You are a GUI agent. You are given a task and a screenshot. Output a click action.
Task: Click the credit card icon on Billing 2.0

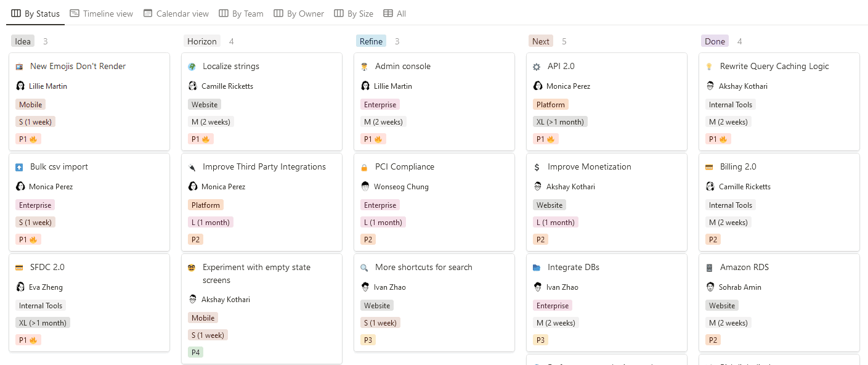tap(709, 166)
